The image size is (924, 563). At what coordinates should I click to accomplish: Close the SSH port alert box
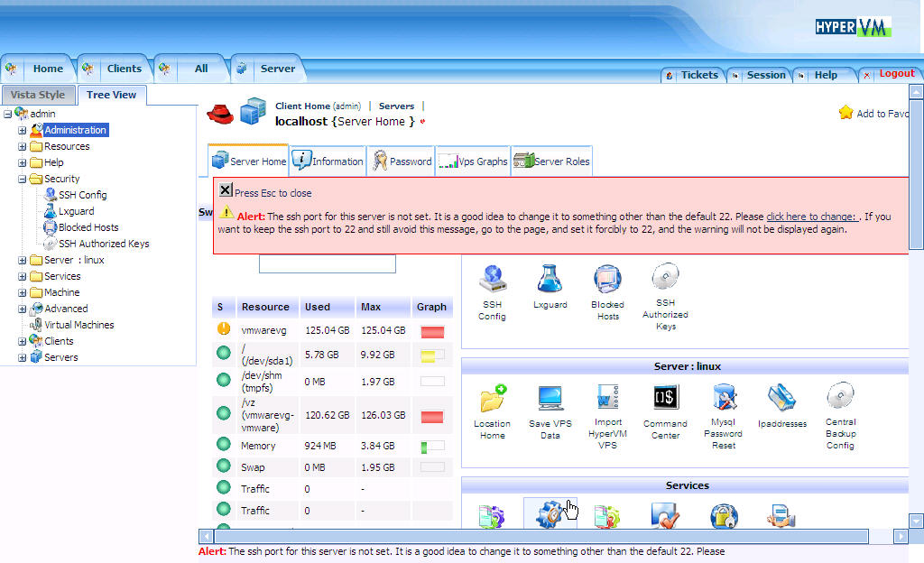226,190
